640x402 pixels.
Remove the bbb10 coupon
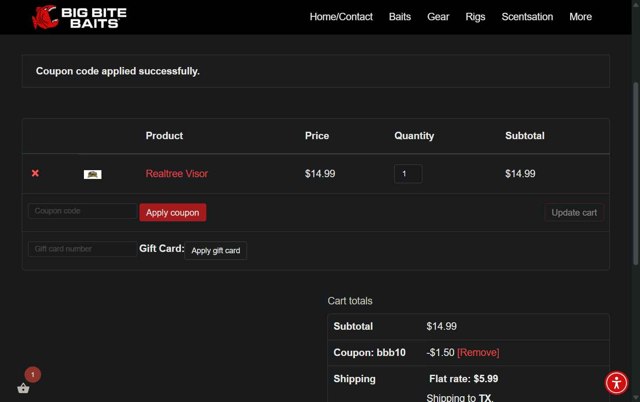[x=478, y=352]
